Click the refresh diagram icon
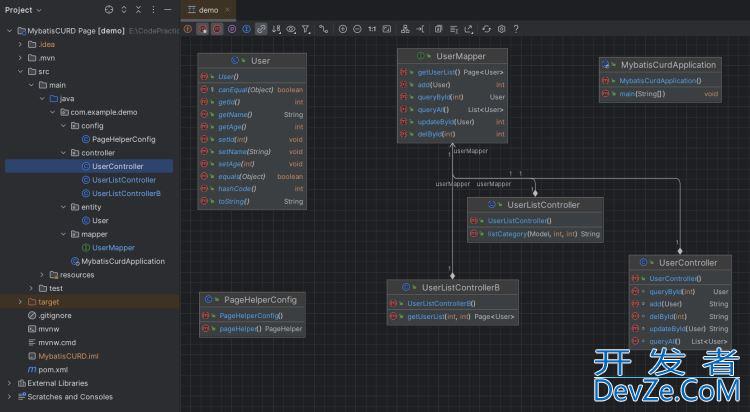 486,29
